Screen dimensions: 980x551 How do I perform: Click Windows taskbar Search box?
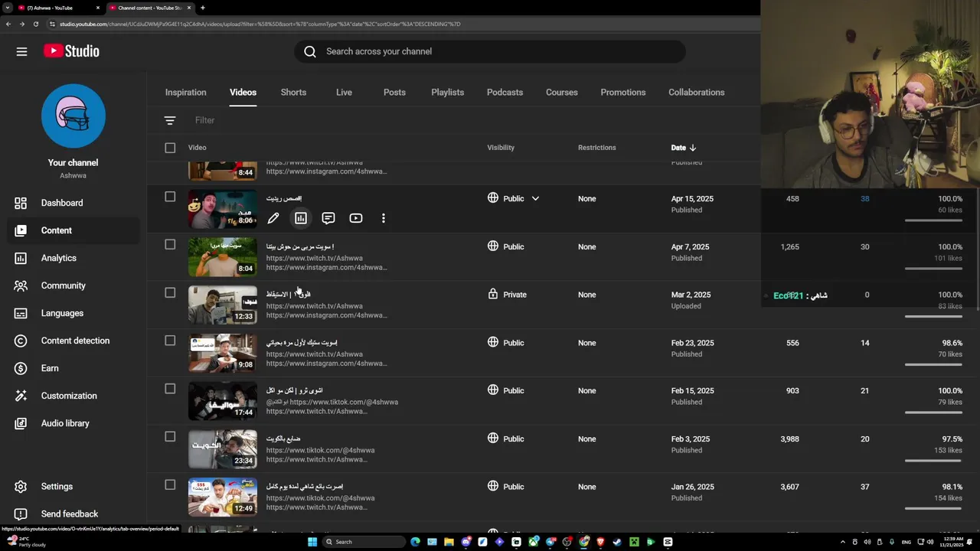pyautogui.click(x=363, y=542)
